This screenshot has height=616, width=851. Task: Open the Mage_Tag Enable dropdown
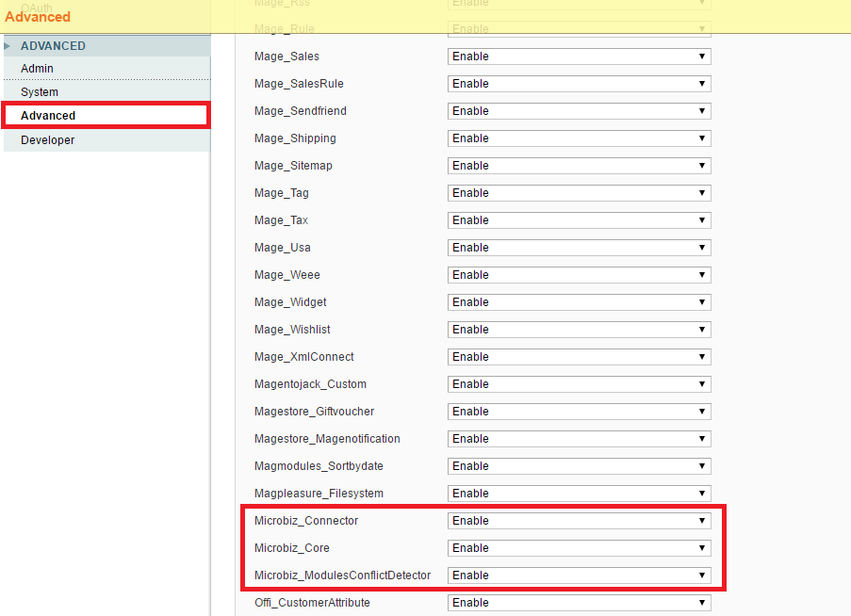(579, 193)
